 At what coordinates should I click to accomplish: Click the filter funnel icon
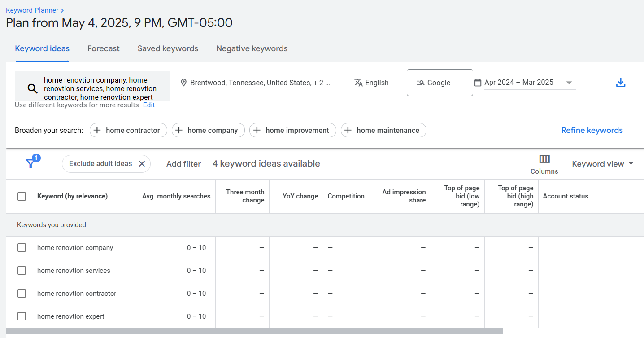coord(30,163)
